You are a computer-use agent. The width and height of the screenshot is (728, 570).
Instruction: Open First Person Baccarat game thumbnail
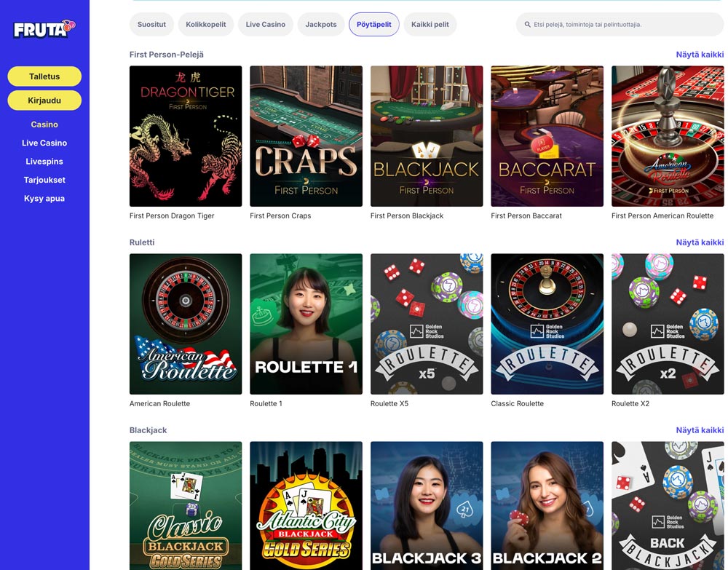547,136
